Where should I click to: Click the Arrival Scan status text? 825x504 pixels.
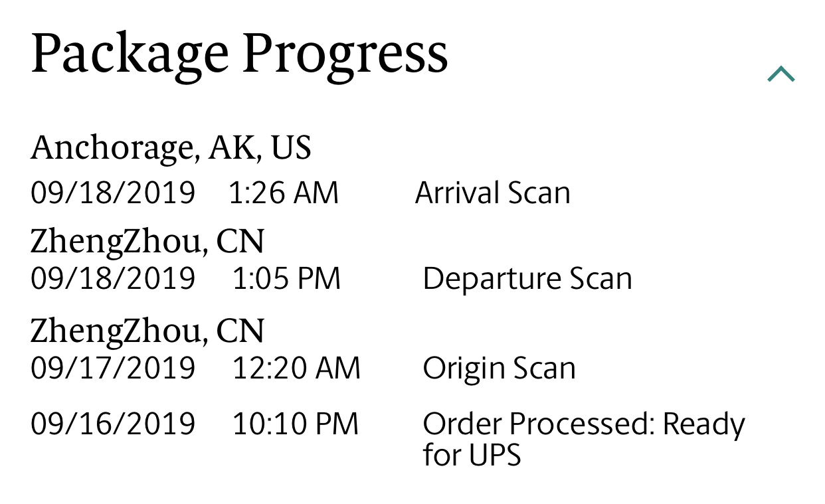(x=493, y=193)
